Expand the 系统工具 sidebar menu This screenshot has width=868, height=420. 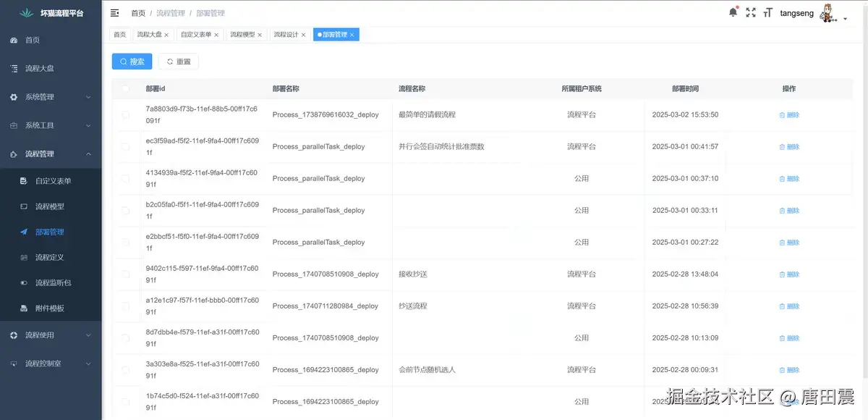[x=51, y=125]
